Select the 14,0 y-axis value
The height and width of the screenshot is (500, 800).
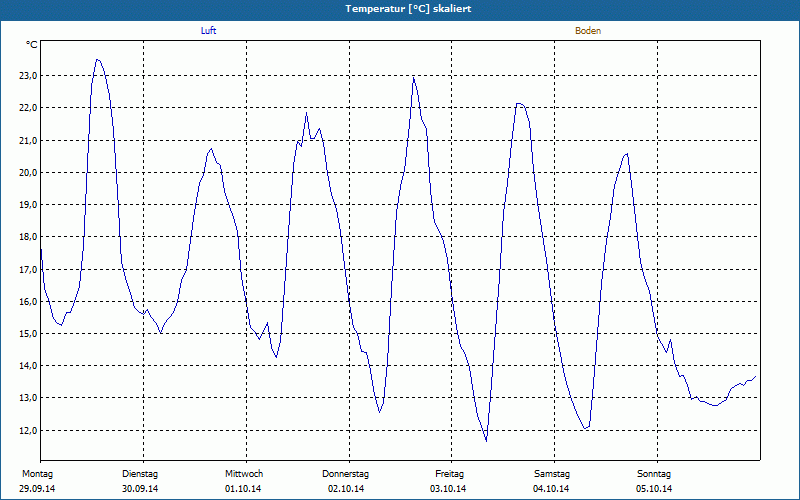28,366
